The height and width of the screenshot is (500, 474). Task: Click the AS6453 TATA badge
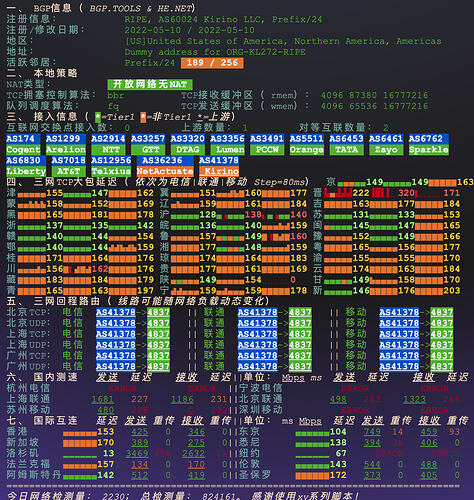pyautogui.click(x=346, y=144)
